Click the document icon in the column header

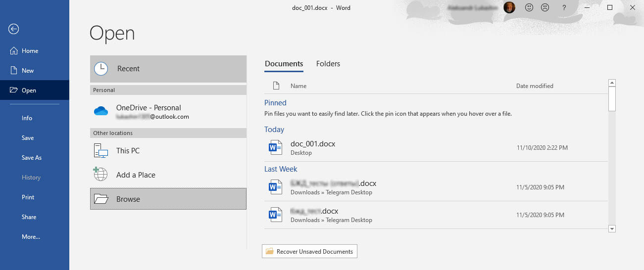click(x=276, y=86)
